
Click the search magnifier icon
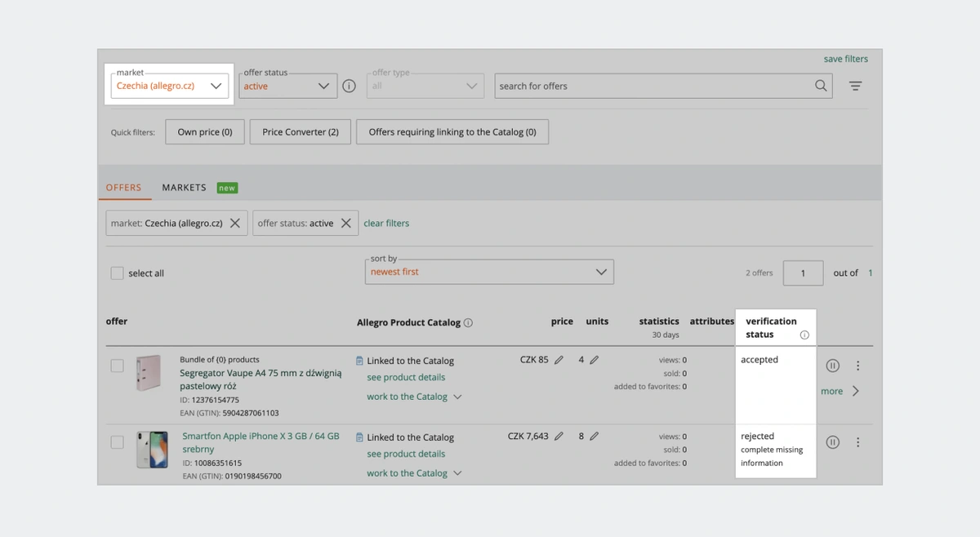[x=821, y=86]
